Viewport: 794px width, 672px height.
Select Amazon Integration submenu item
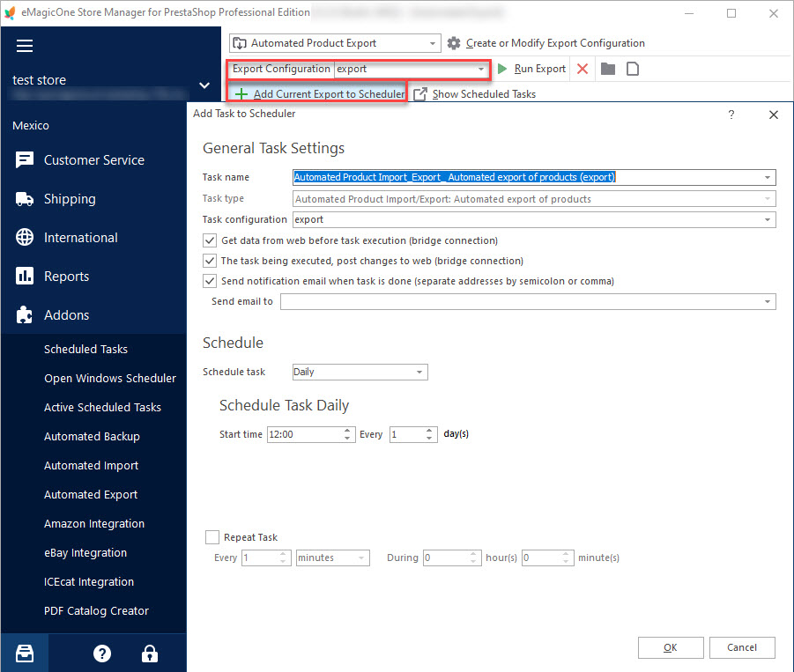94,524
